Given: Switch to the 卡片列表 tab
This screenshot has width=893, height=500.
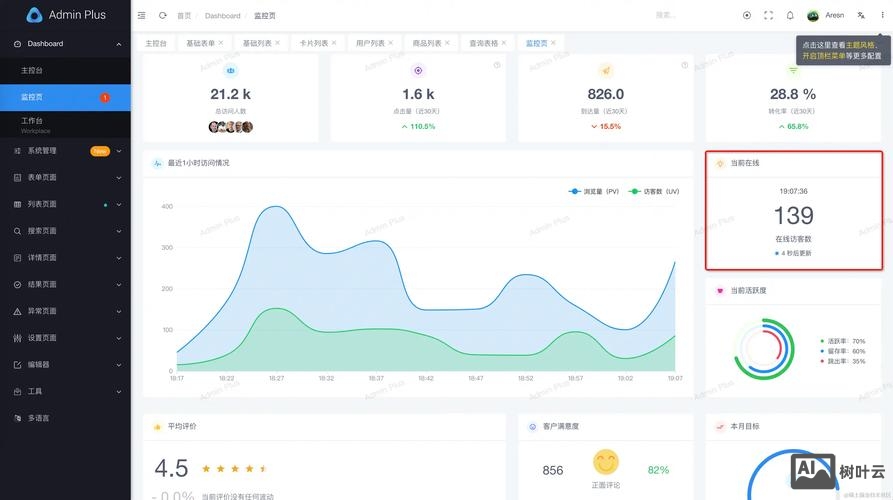Looking at the screenshot, I should pyautogui.click(x=317, y=43).
